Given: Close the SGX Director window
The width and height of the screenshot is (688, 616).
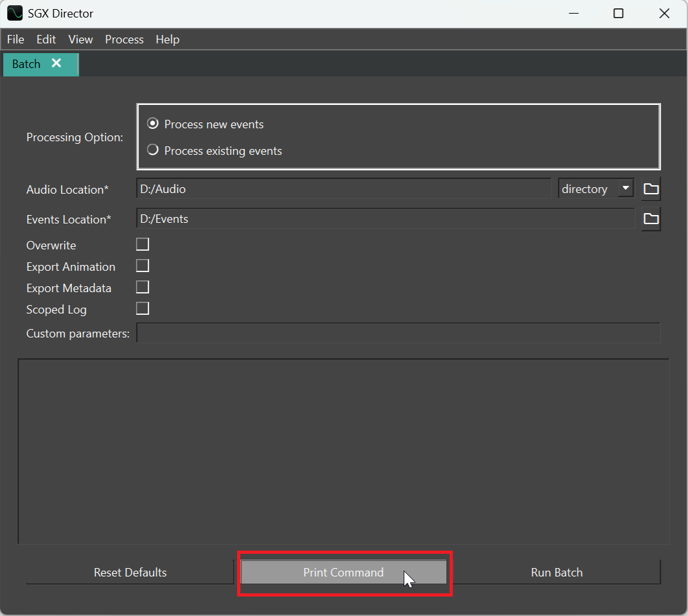Looking at the screenshot, I should [664, 14].
